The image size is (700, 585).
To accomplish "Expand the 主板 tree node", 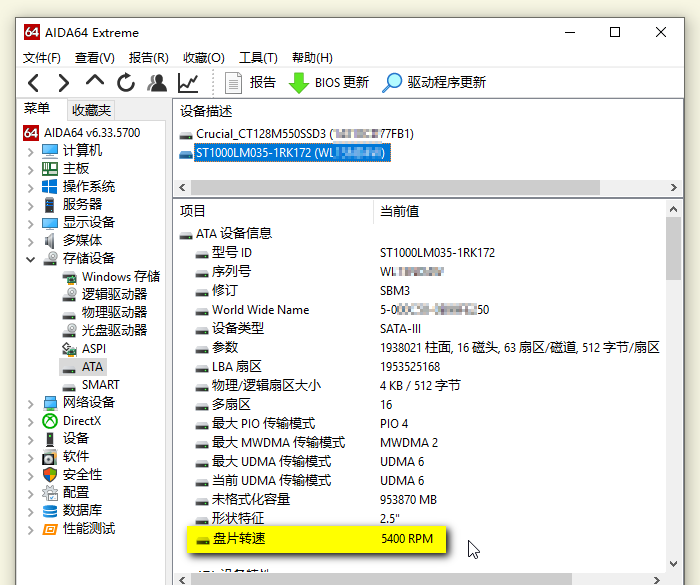I will 30,170.
